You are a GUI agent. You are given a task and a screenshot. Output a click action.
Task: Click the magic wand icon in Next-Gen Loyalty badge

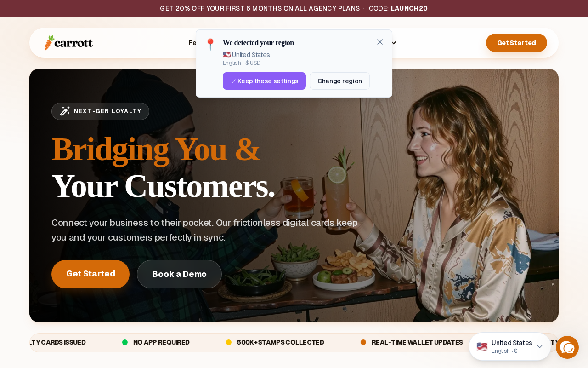[x=65, y=111]
